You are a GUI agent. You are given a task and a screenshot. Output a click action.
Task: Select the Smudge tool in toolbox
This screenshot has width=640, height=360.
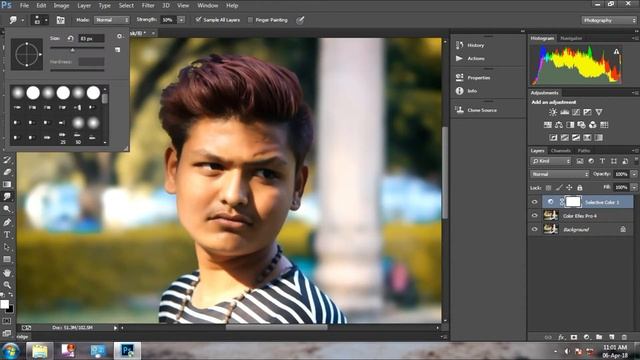tap(7, 196)
